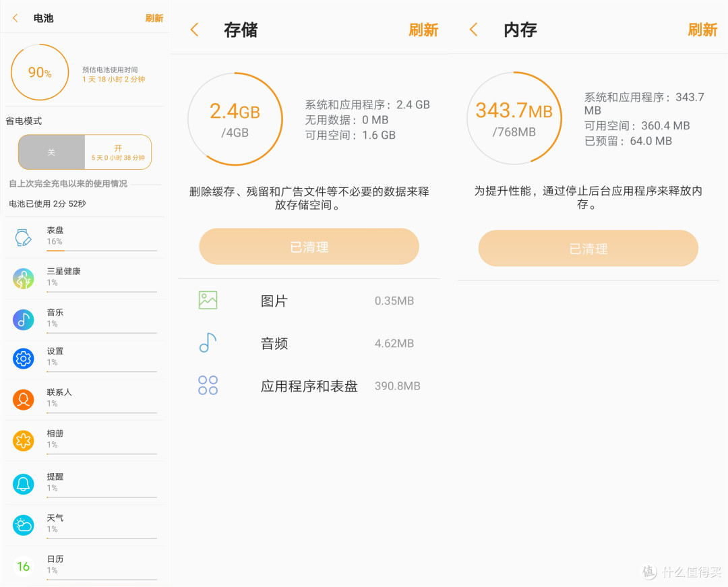Tap the Pictures (图片) storage icon
The height and width of the screenshot is (587, 728).
pos(208,300)
